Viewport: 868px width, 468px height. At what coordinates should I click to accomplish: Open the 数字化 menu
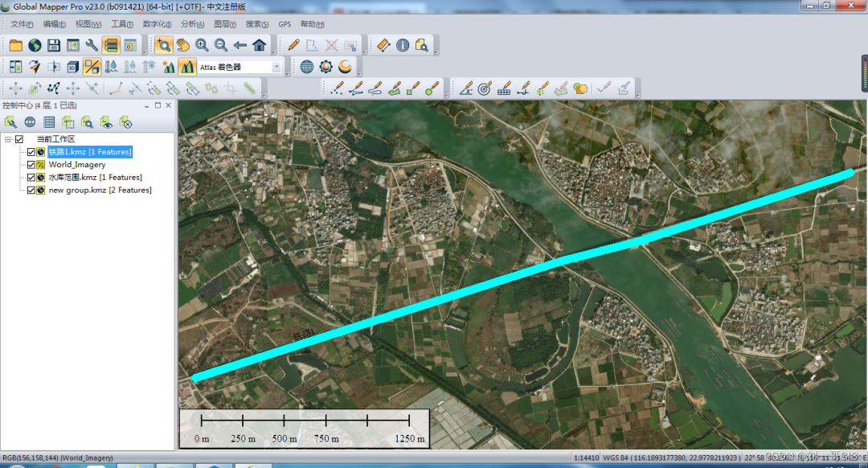(158, 24)
